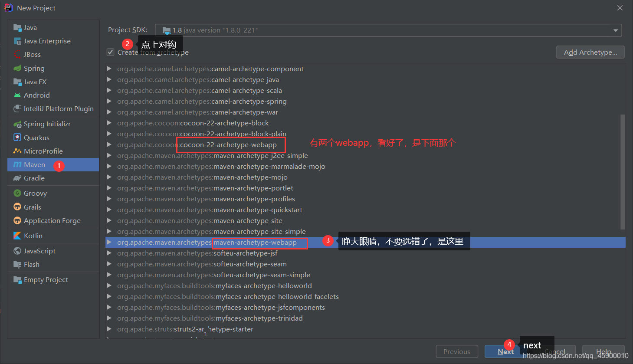Click the archetype list vertical scrollbar
The image size is (633, 364).
point(623,172)
